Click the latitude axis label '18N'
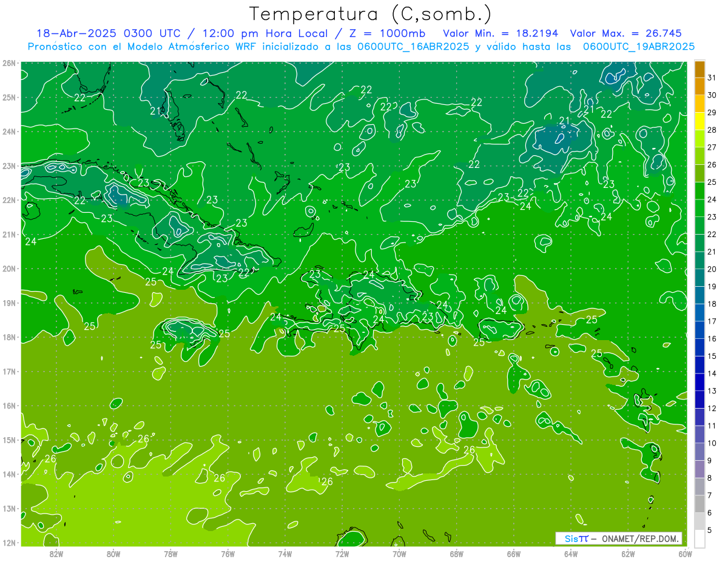 click(8, 337)
